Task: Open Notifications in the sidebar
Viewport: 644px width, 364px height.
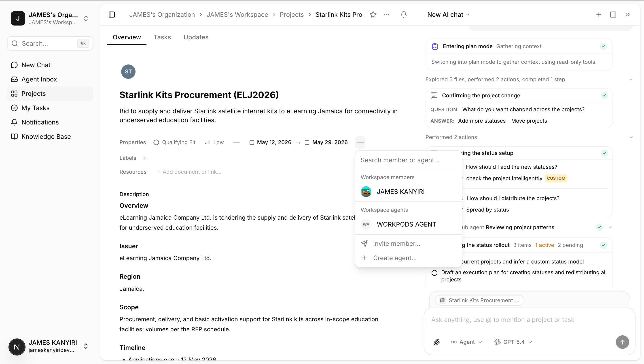Action: 50,122
